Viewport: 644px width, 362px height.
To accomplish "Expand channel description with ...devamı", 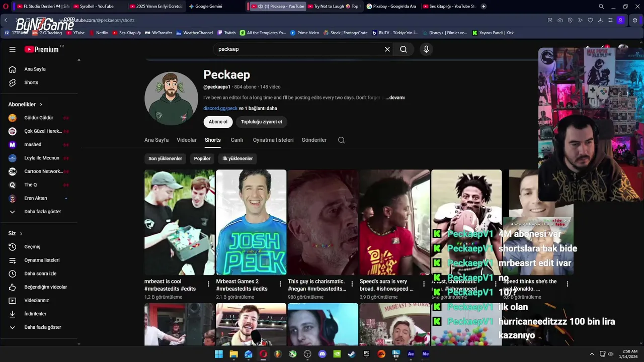I will pos(395,98).
